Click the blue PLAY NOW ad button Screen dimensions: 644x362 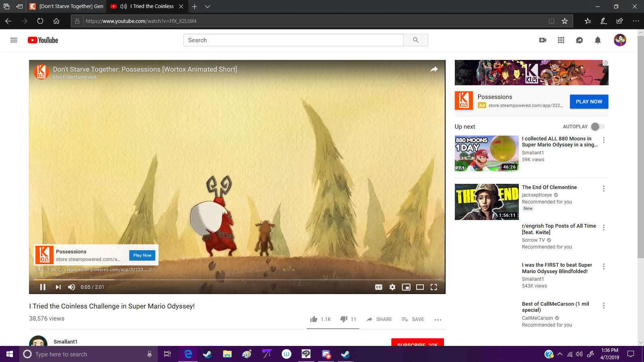tap(589, 102)
